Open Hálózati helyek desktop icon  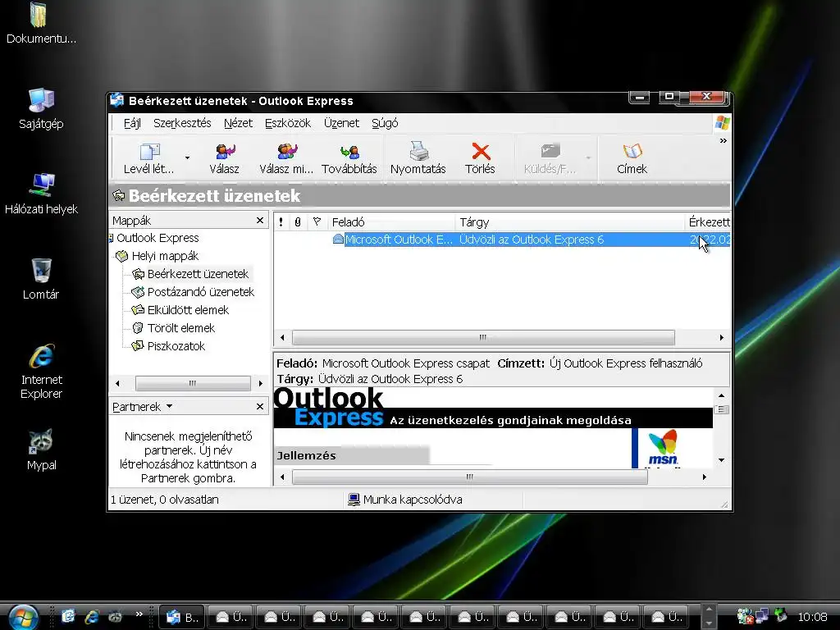41,194
